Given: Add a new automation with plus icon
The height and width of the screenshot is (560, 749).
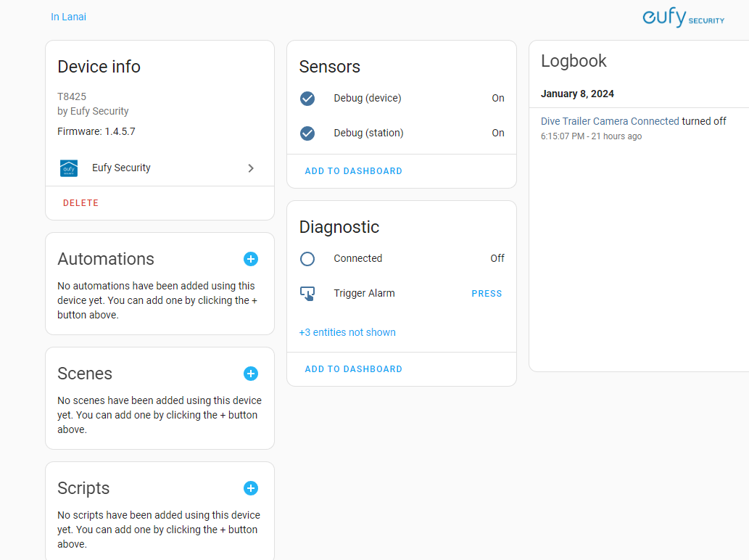Looking at the screenshot, I should tap(251, 259).
